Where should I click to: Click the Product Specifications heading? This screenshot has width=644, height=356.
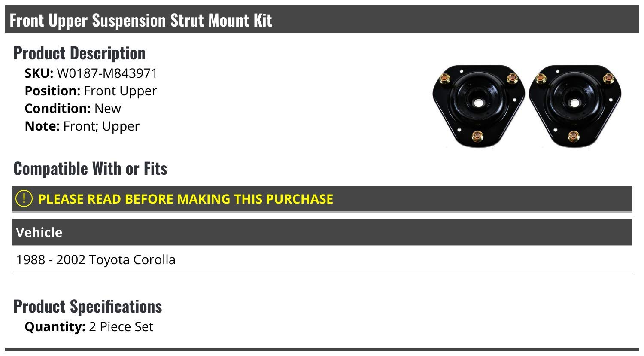point(88,307)
